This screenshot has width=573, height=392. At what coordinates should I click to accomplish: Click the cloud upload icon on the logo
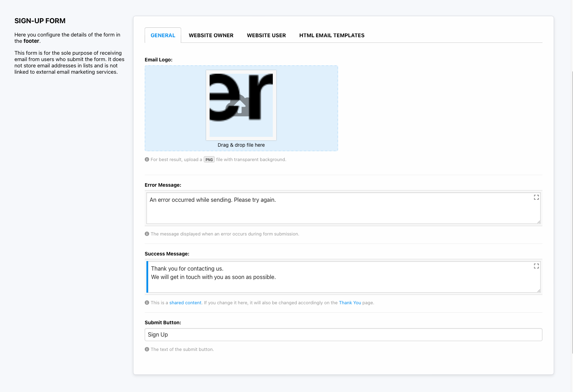(240, 105)
